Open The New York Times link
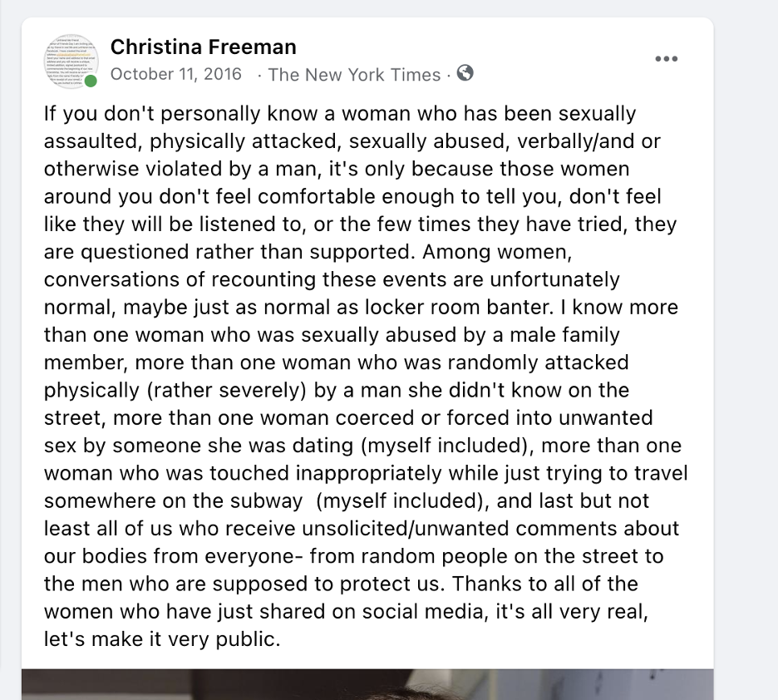The image size is (778, 700). 354,75
